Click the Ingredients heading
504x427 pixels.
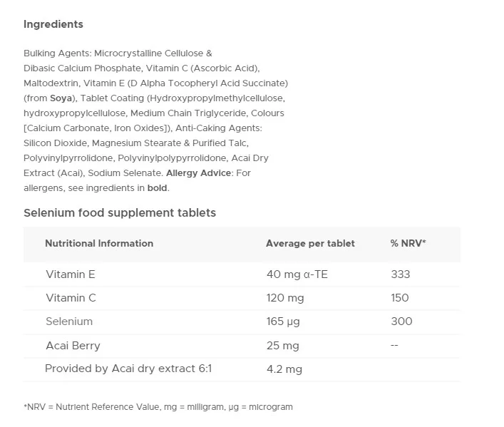pos(53,24)
